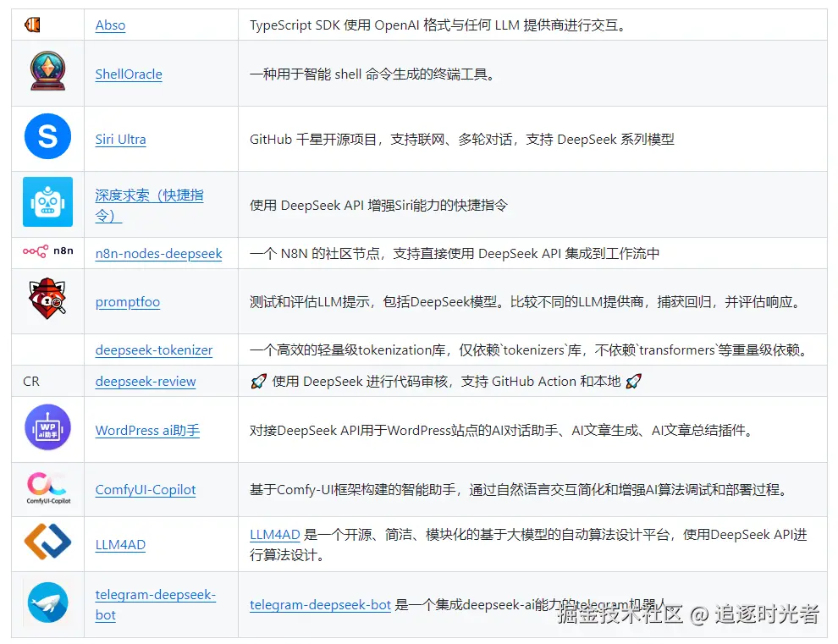Image resolution: width=838 pixels, height=644 pixels.
Task: Click description '使用 DeepSeek 进行代码审核'
Action: [x=360, y=382]
